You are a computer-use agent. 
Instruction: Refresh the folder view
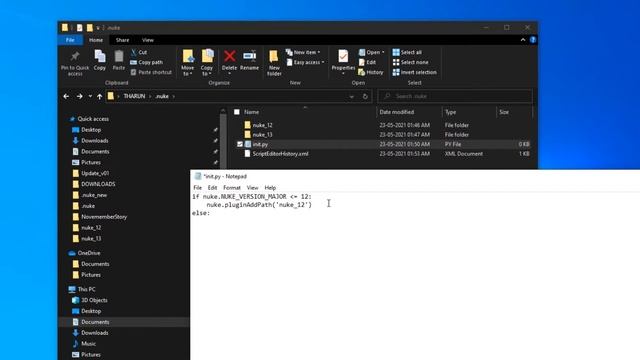coord(365,97)
